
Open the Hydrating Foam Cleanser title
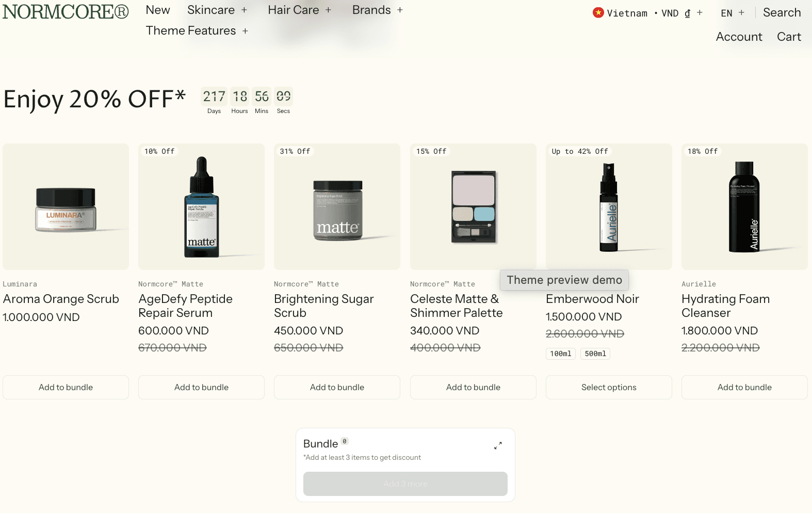click(725, 306)
